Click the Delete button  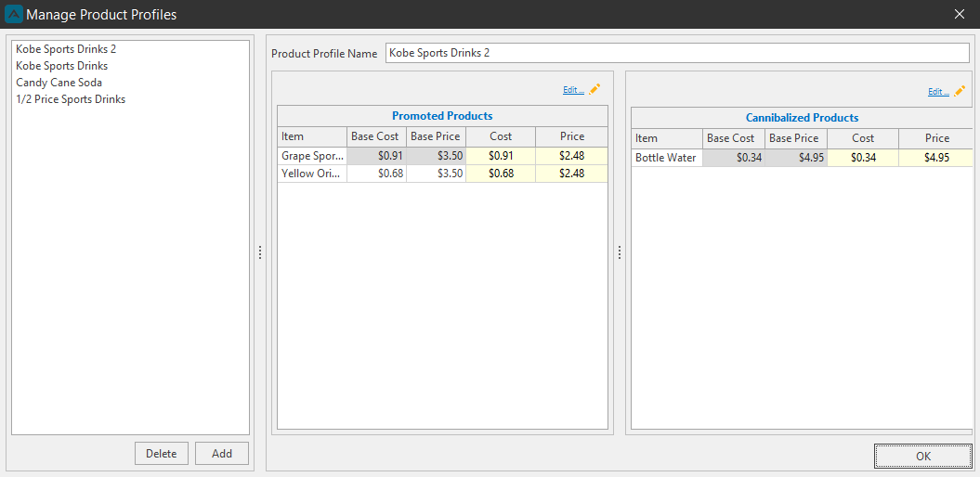point(162,454)
